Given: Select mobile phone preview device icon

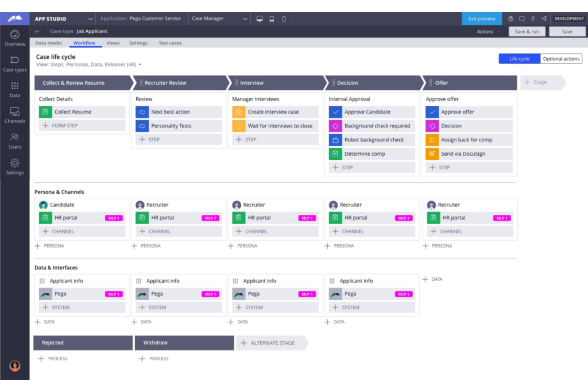Looking at the screenshot, I should [284, 19].
